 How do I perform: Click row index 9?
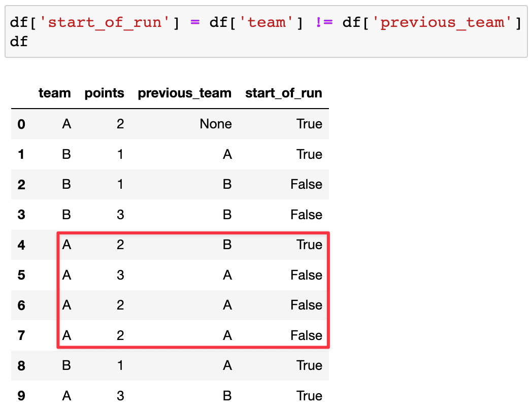21,396
